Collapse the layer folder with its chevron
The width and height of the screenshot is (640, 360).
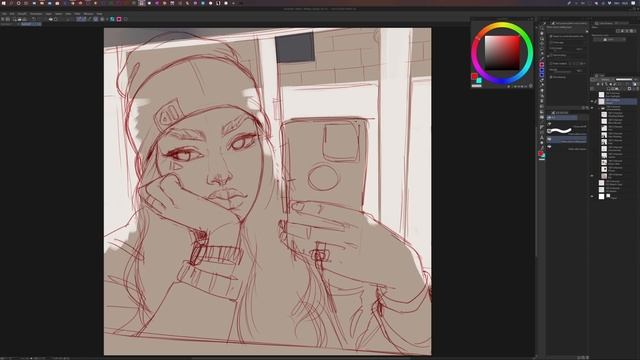pos(598,108)
